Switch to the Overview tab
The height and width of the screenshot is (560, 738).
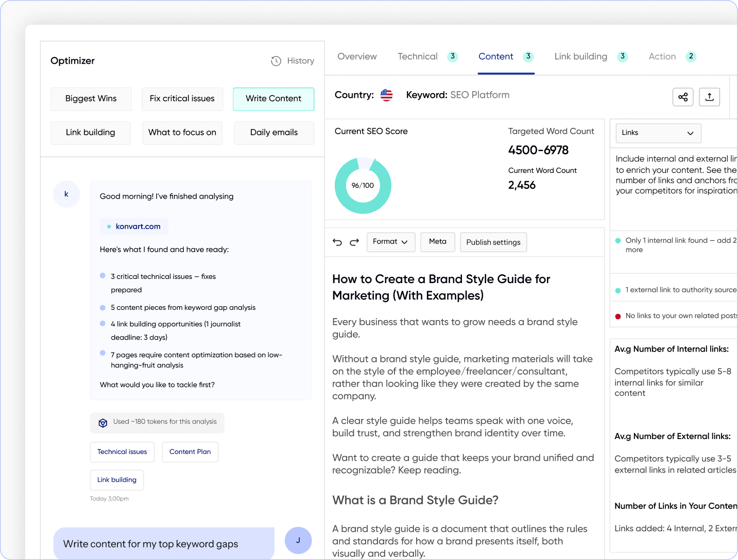[x=357, y=57]
